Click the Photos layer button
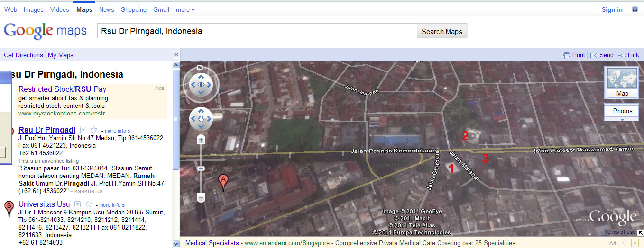The width and height of the screenshot is (644, 248). point(622,111)
